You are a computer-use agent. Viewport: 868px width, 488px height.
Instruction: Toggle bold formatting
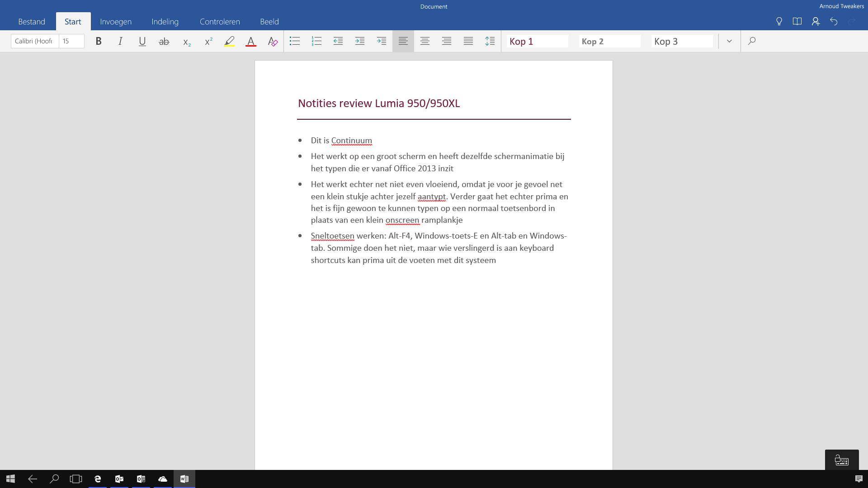click(x=99, y=41)
